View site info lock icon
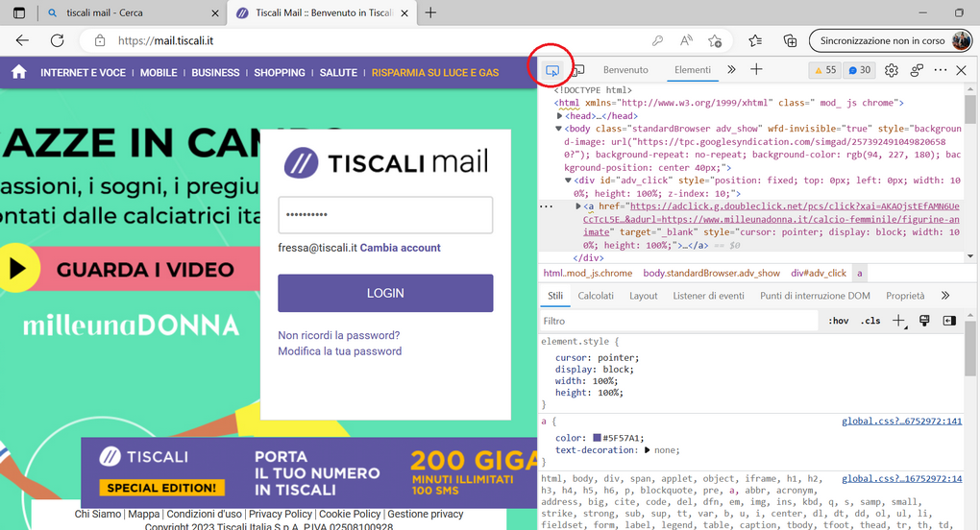The height and width of the screenshot is (530, 980). [x=99, y=40]
